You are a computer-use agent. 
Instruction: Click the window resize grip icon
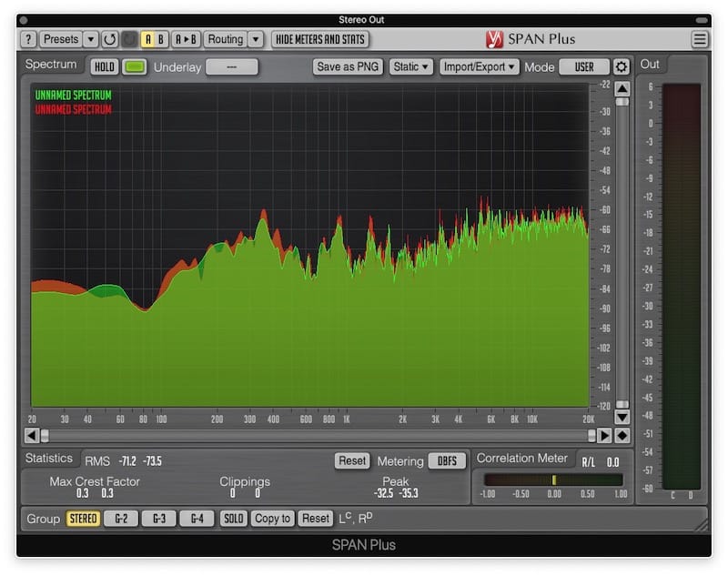[701, 525]
